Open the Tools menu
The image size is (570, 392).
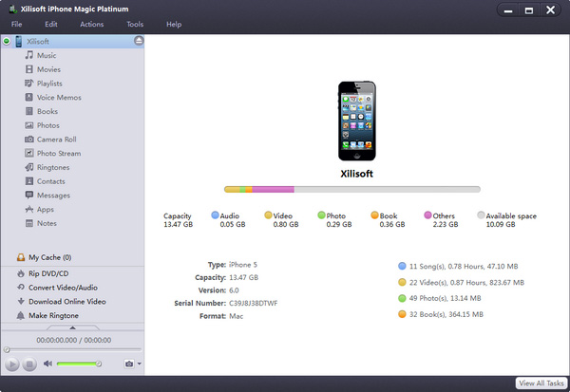[135, 24]
